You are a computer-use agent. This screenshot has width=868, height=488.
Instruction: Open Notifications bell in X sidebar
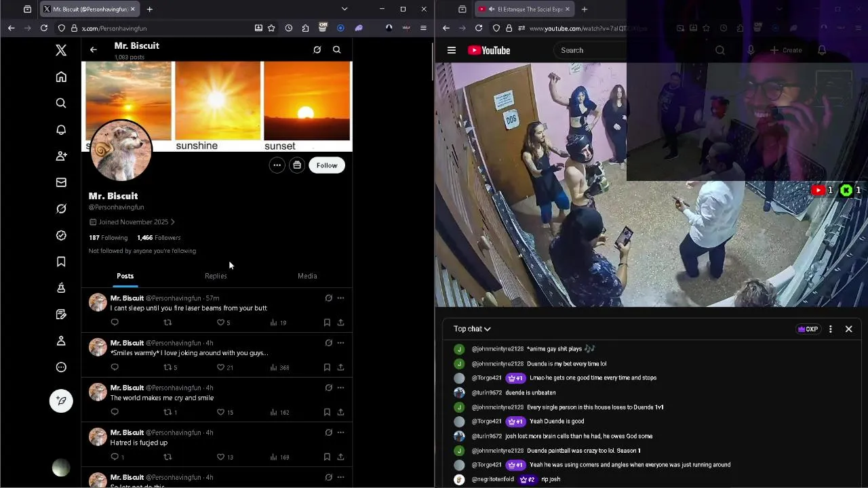(61, 129)
